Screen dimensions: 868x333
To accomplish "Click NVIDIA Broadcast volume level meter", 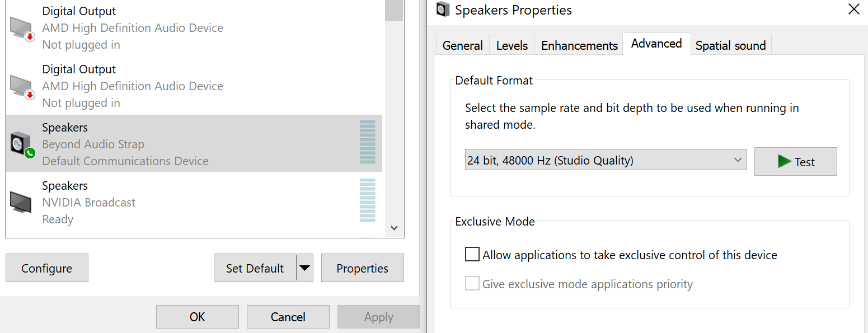I will (x=368, y=200).
